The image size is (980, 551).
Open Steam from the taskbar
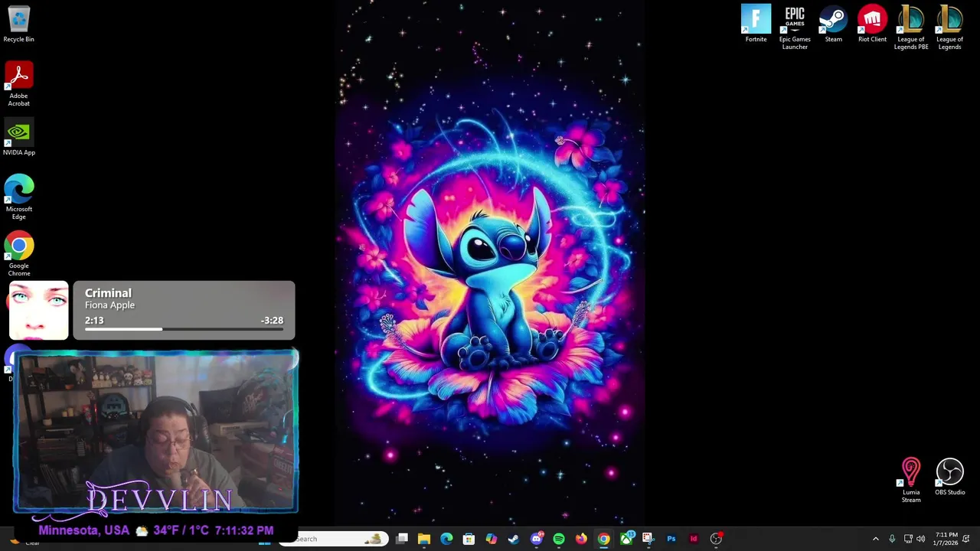514,539
